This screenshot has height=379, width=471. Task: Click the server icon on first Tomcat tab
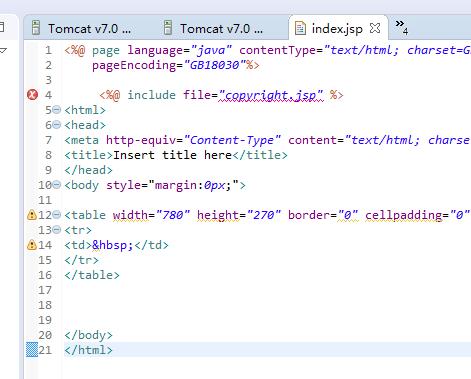[x=36, y=28]
